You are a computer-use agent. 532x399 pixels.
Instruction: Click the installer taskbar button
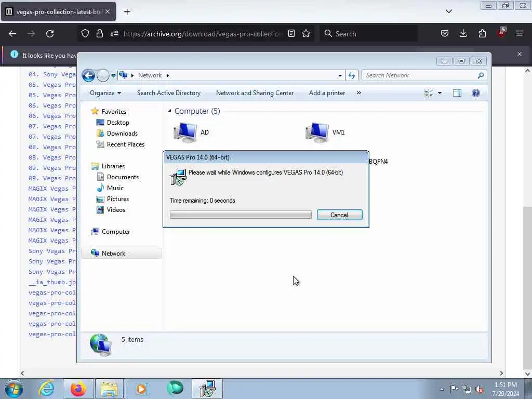(207, 389)
